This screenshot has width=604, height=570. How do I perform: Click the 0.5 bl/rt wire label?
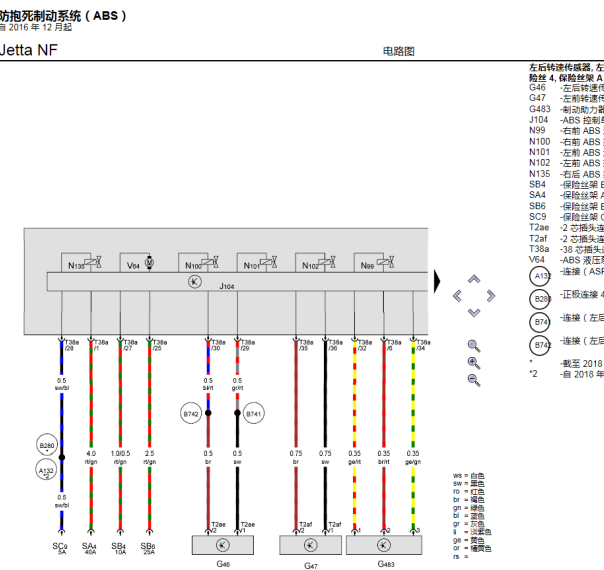click(x=208, y=384)
